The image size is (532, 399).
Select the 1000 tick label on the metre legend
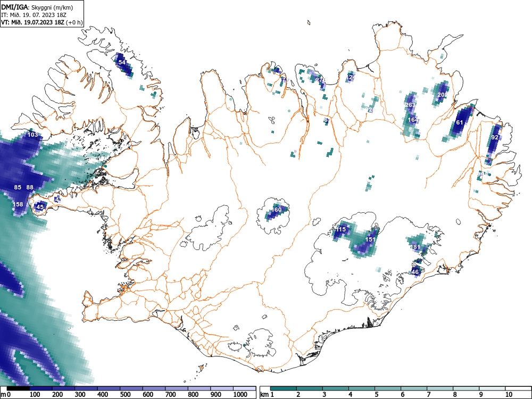point(240,394)
